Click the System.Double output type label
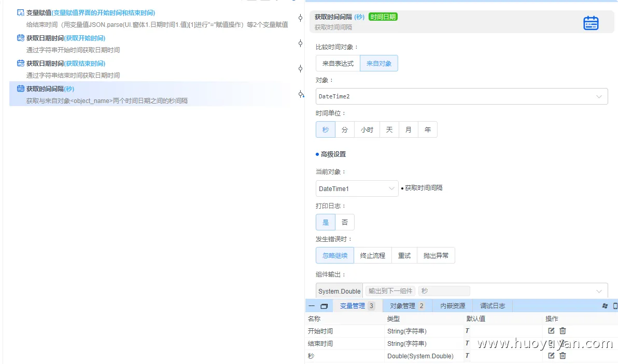 click(x=340, y=291)
